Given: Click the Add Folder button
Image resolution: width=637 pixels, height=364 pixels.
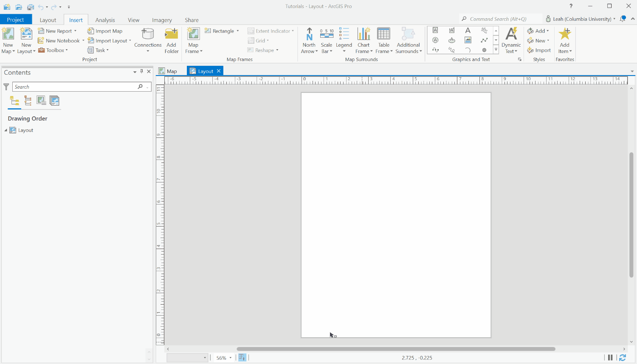Looking at the screenshot, I should click(171, 40).
